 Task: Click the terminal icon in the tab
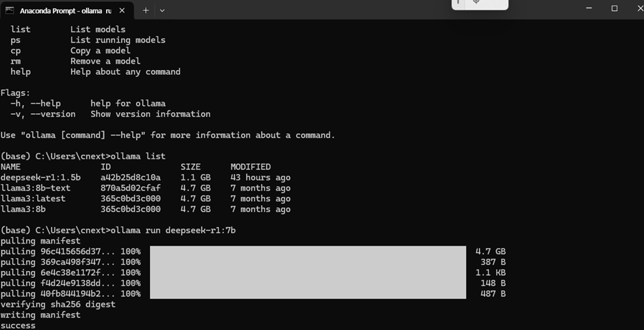click(10, 10)
